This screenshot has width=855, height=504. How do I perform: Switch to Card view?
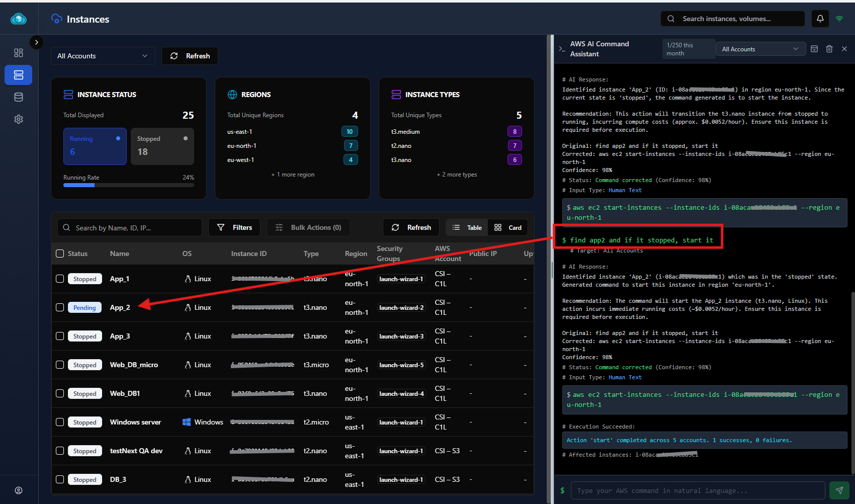(x=507, y=227)
